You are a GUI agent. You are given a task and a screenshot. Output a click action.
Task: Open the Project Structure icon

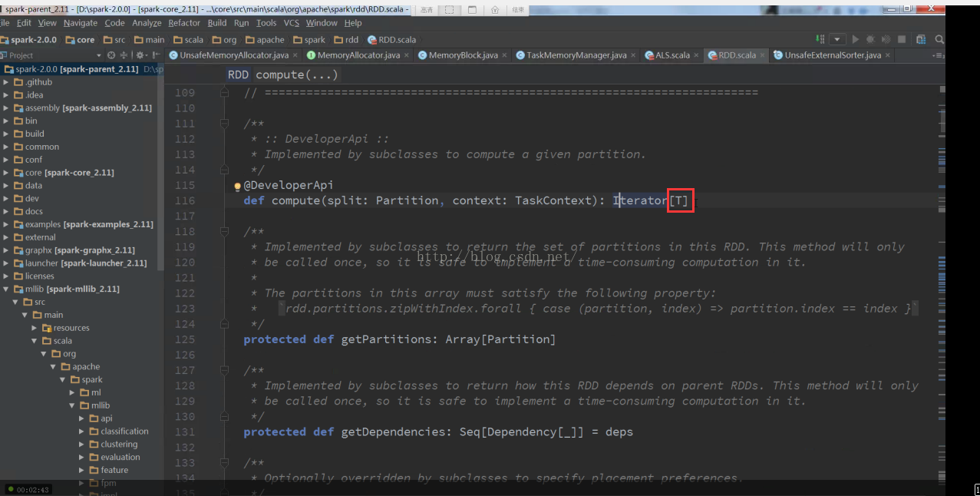pos(921,39)
